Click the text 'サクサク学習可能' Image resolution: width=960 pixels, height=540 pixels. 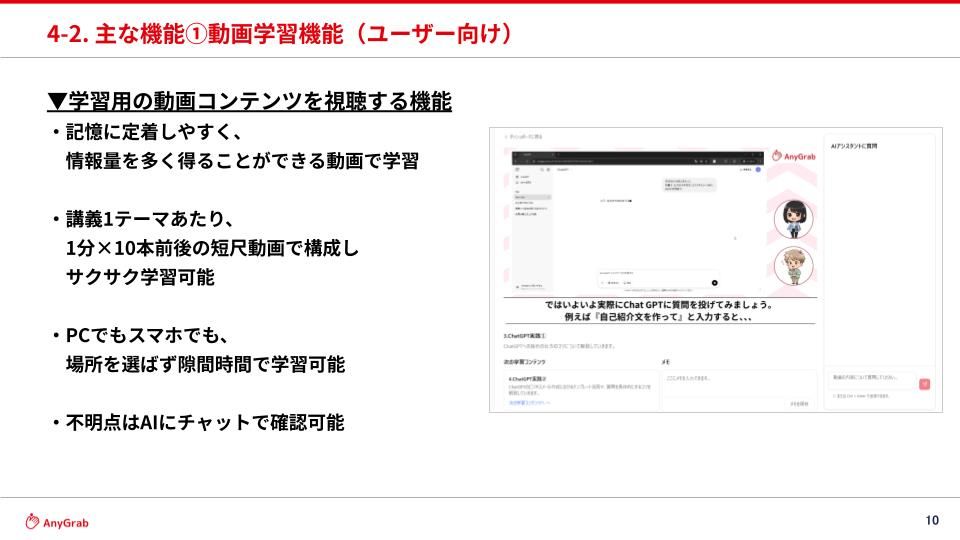click(140, 277)
